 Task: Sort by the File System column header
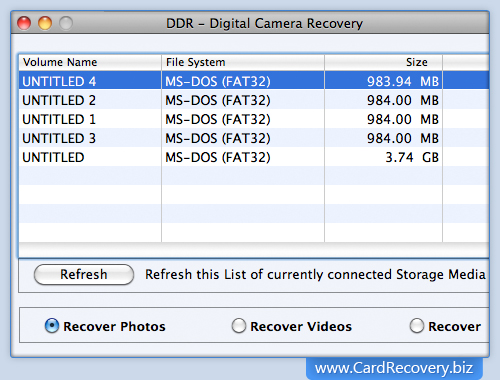tap(243, 62)
